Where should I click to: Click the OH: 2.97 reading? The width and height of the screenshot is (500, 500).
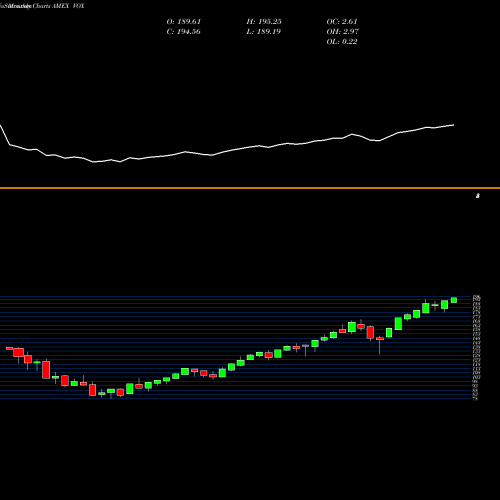(x=343, y=32)
